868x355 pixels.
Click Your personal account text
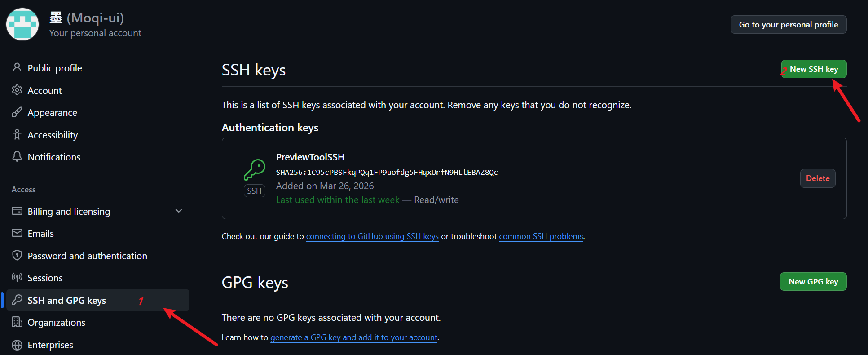tap(95, 33)
